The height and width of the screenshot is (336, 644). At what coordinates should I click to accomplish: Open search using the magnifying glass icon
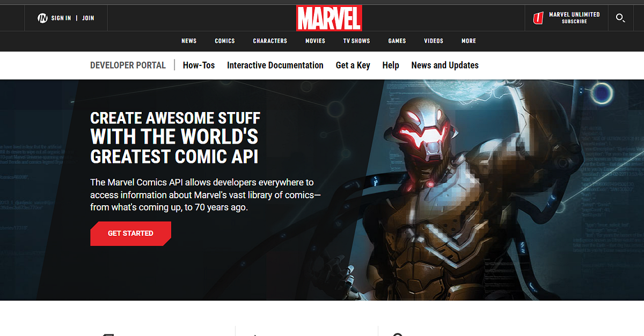[x=620, y=18]
